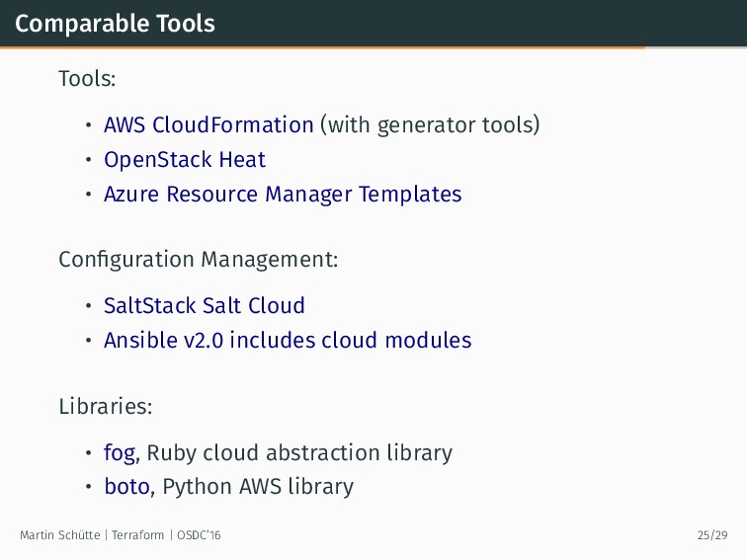
Task: Follow the Azure Resource Manager Templates link
Action: tap(283, 195)
